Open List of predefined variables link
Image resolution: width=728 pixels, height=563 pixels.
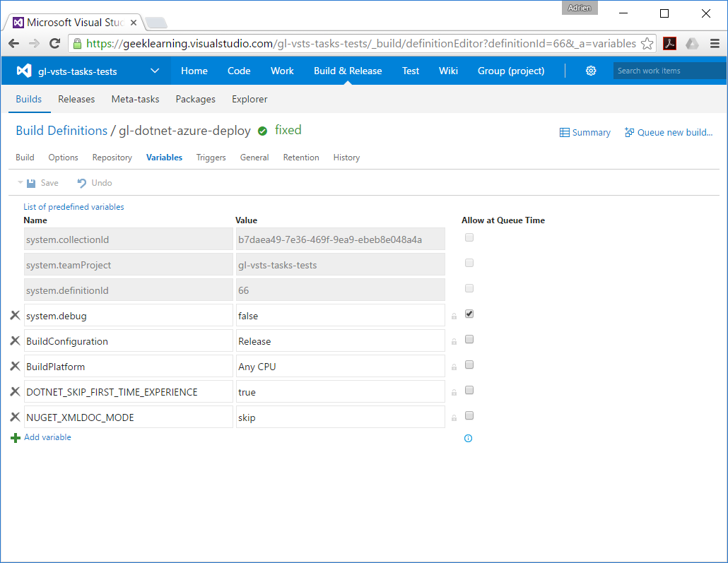pos(74,206)
